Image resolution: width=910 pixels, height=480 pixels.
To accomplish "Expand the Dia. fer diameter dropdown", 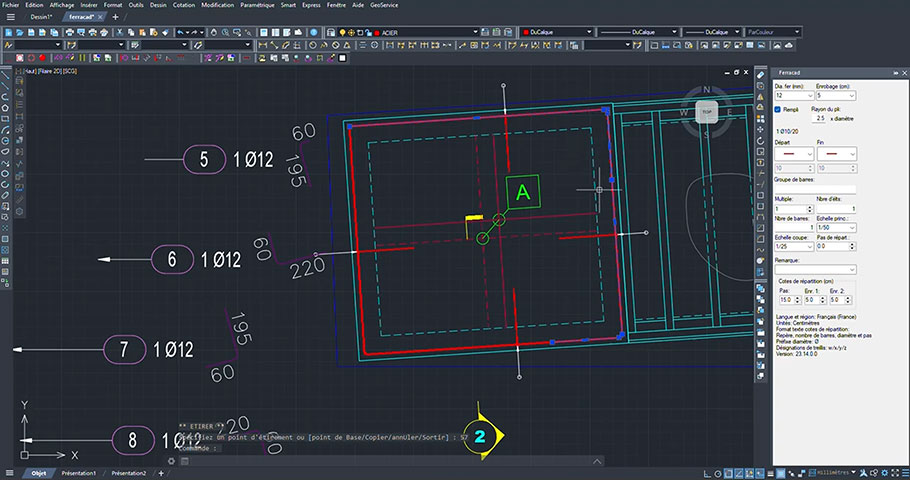I will pos(794,96).
